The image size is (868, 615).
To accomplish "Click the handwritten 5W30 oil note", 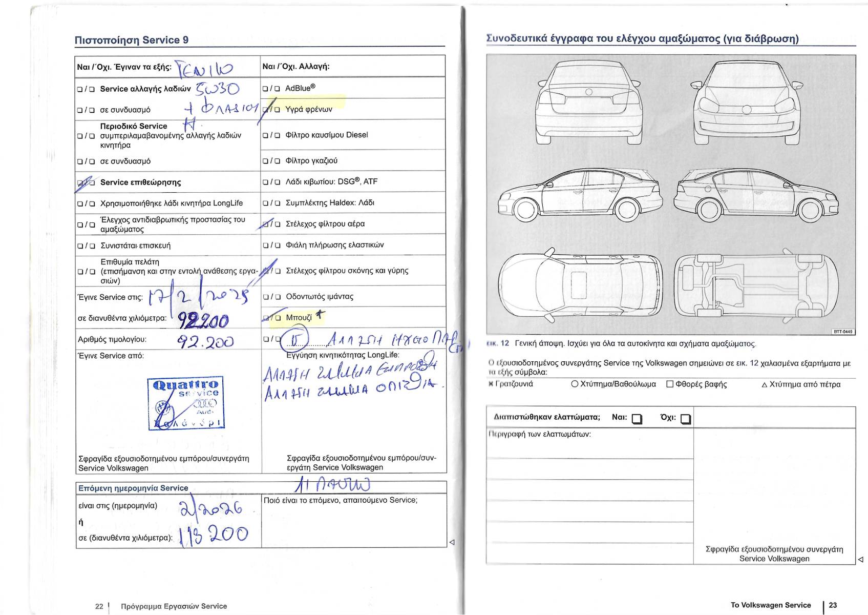I will click(x=217, y=88).
